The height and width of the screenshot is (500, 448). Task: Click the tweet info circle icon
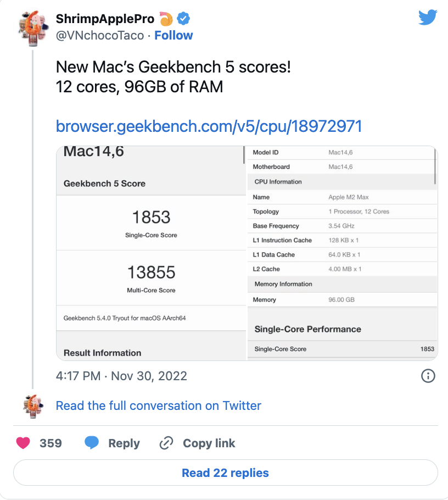(x=428, y=376)
